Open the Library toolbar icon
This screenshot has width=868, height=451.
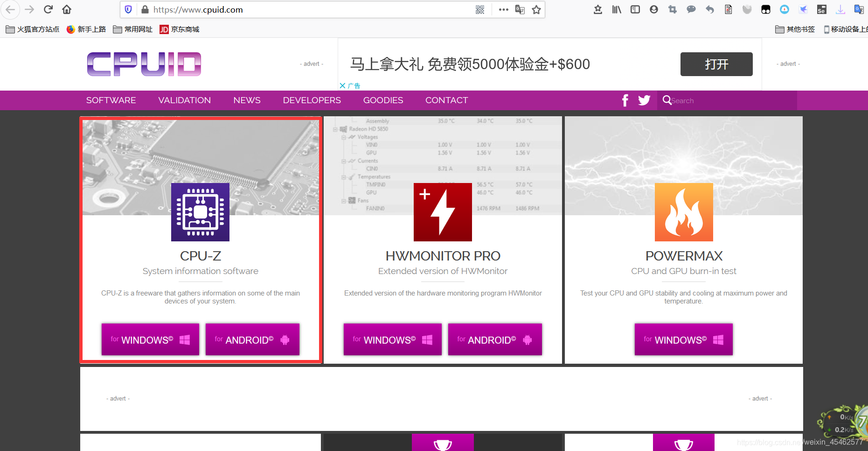[617, 9]
